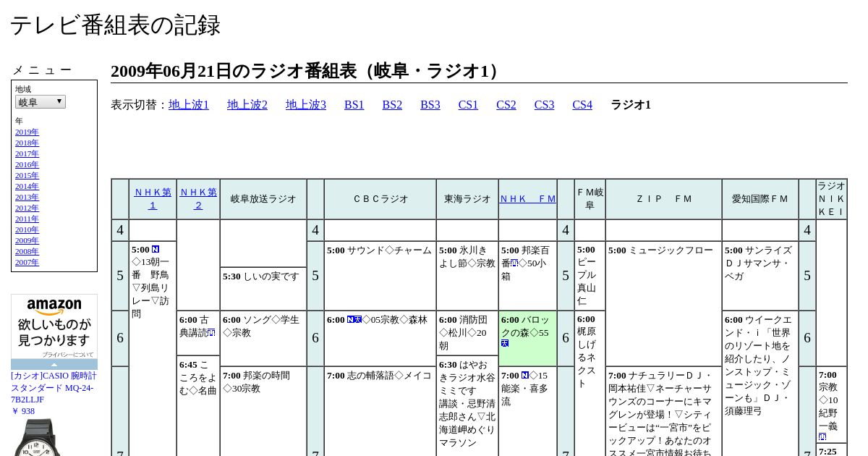Image resolution: width=868 pixels, height=456 pixels.
Task: Switch to the BS1 listing
Action: (x=354, y=105)
